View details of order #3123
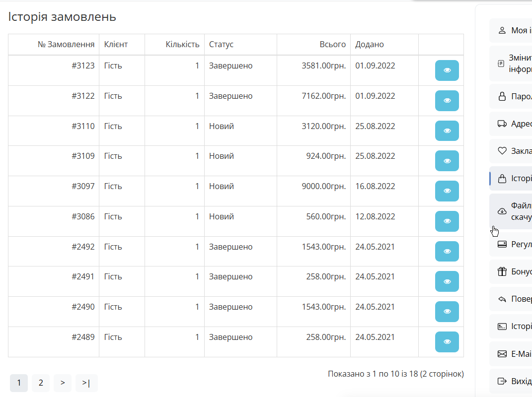 click(x=447, y=70)
